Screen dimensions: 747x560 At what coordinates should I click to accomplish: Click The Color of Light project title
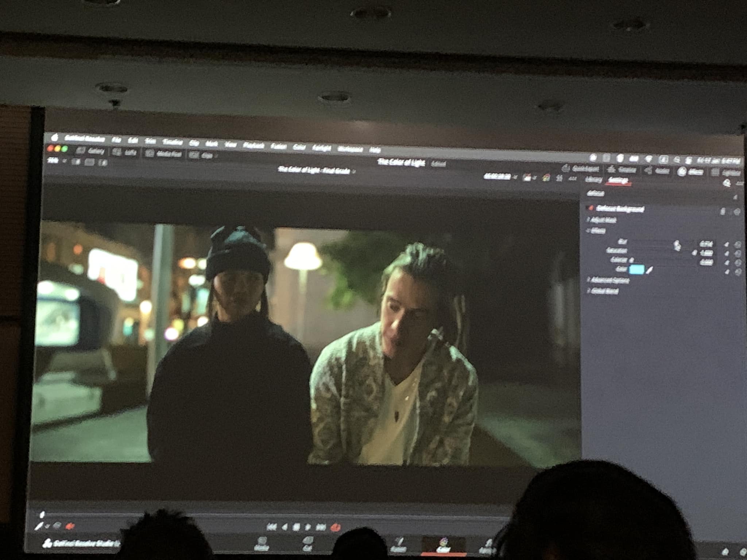(401, 163)
